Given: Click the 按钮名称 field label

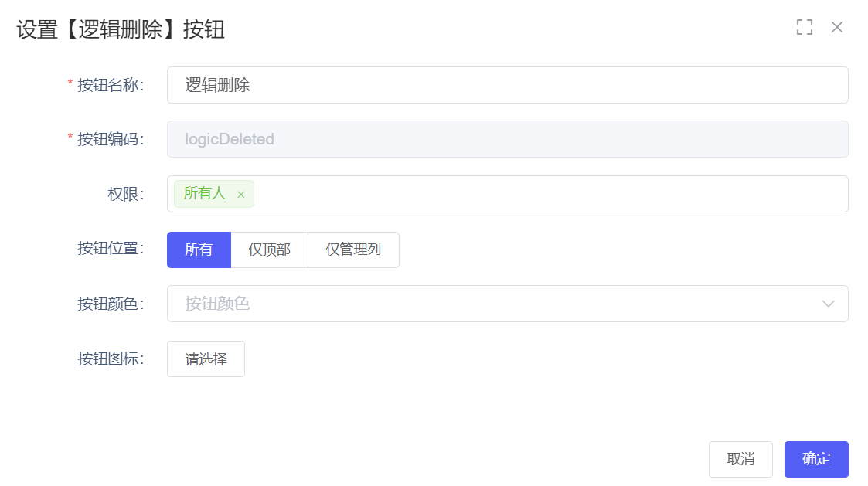Looking at the screenshot, I should point(111,85).
